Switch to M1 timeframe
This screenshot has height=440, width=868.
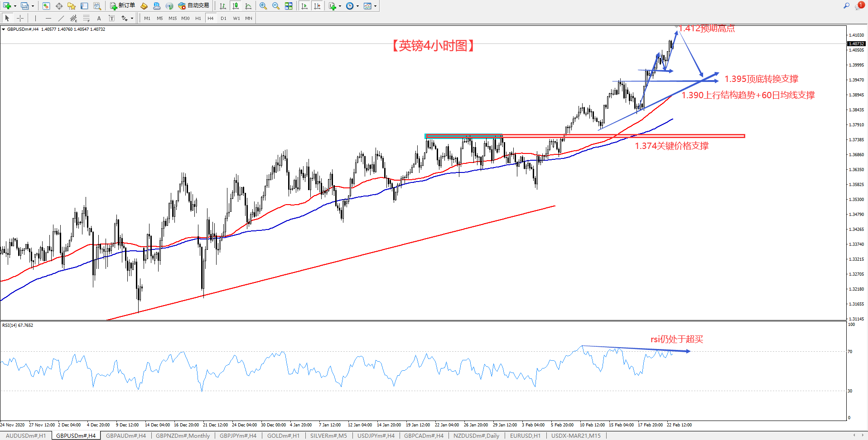(x=147, y=18)
